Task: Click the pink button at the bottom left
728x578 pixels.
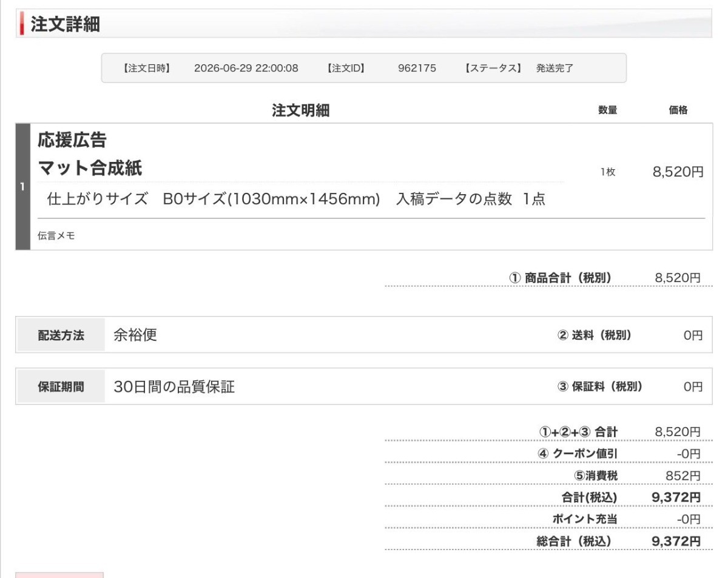Action: 59,574
